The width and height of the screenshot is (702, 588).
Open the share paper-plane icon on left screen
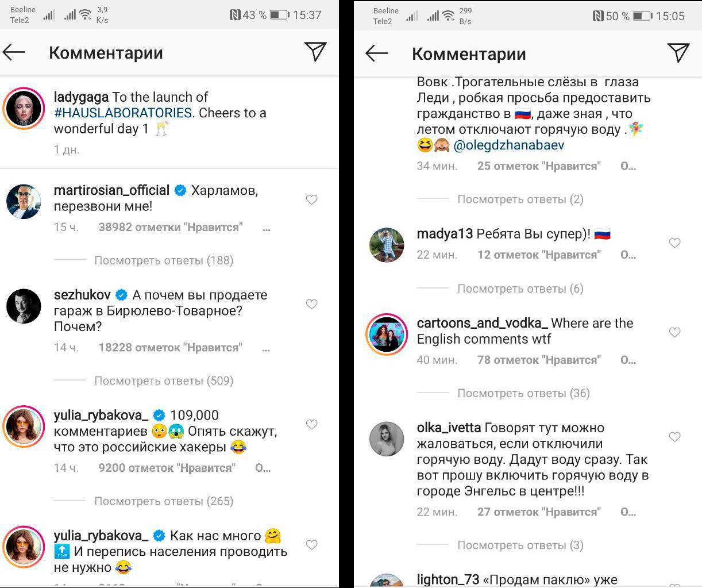pyautogui.click(x=315, y=52)
